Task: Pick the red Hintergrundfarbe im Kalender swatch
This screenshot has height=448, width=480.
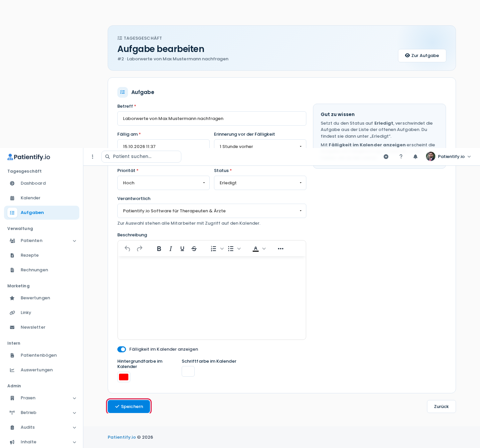Action: [124, 377]
